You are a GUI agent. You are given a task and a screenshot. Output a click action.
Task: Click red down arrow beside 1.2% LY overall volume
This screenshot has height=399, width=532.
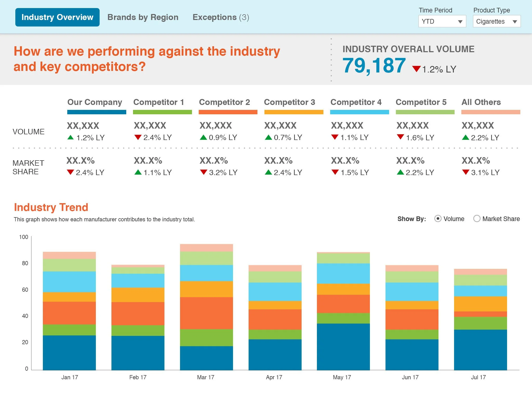tap(416, 69)
